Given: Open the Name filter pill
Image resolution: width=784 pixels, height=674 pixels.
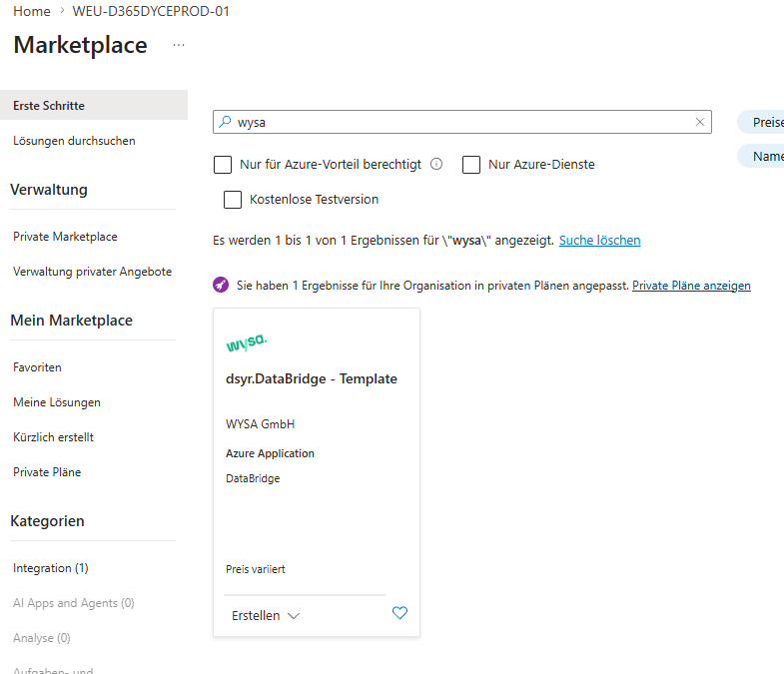Looking at the screenshot, I should pos(760,156).
